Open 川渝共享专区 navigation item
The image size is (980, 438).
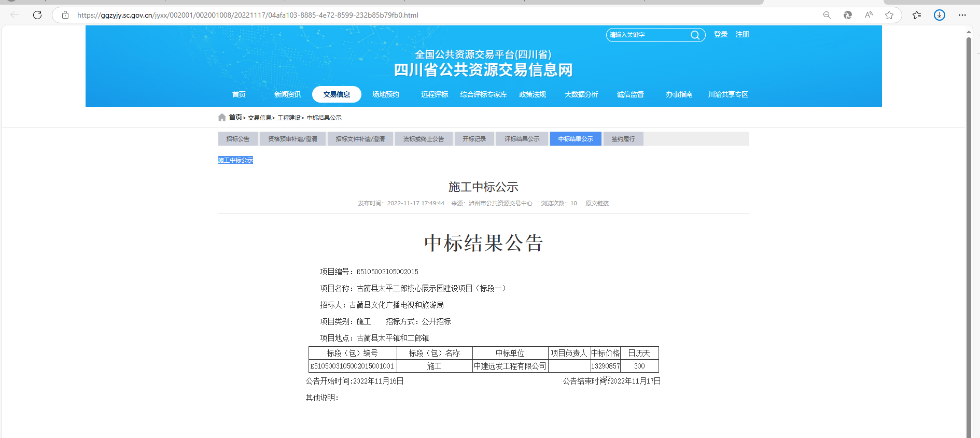pyautogui.click(x=729, y=94)
